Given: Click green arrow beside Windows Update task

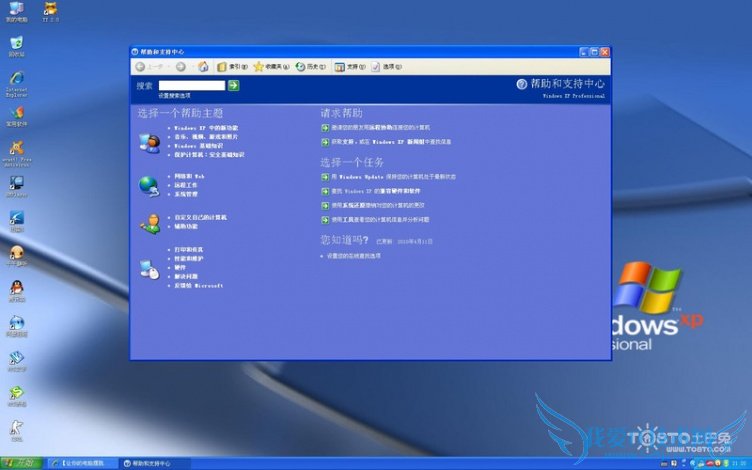Looking at the screenshot, I should point(325,177).
